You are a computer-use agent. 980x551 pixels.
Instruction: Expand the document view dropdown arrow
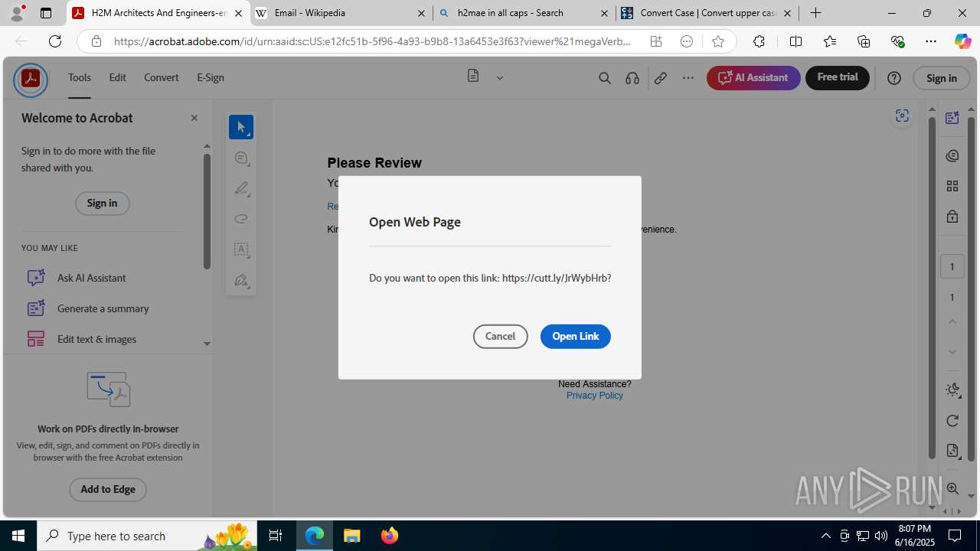[x=500, y=78]
